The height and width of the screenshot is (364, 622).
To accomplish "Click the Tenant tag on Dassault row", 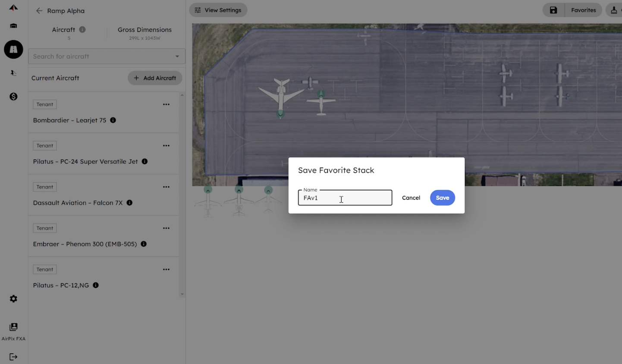I will [45, 187].
